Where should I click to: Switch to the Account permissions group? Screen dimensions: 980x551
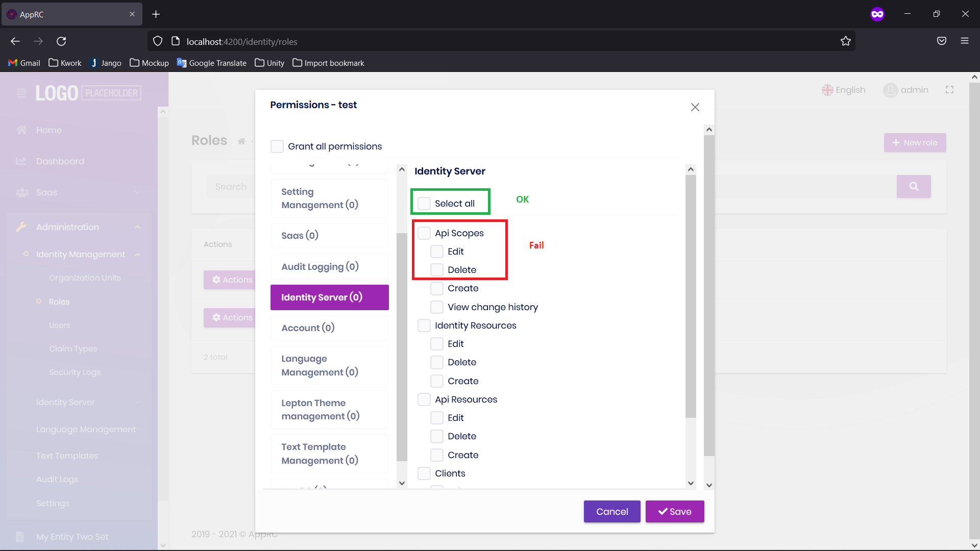coord(329,328)
